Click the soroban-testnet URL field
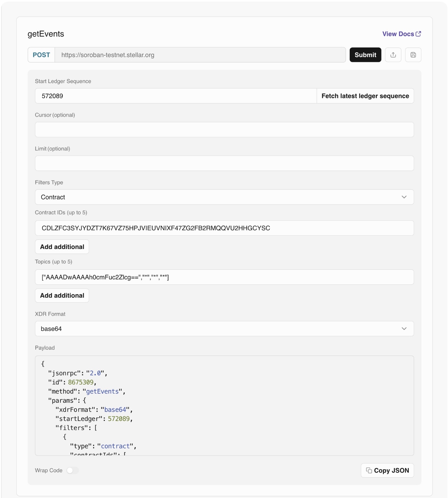Image resolution: width=448 pixels, height=498 pixels. (200, 55)
